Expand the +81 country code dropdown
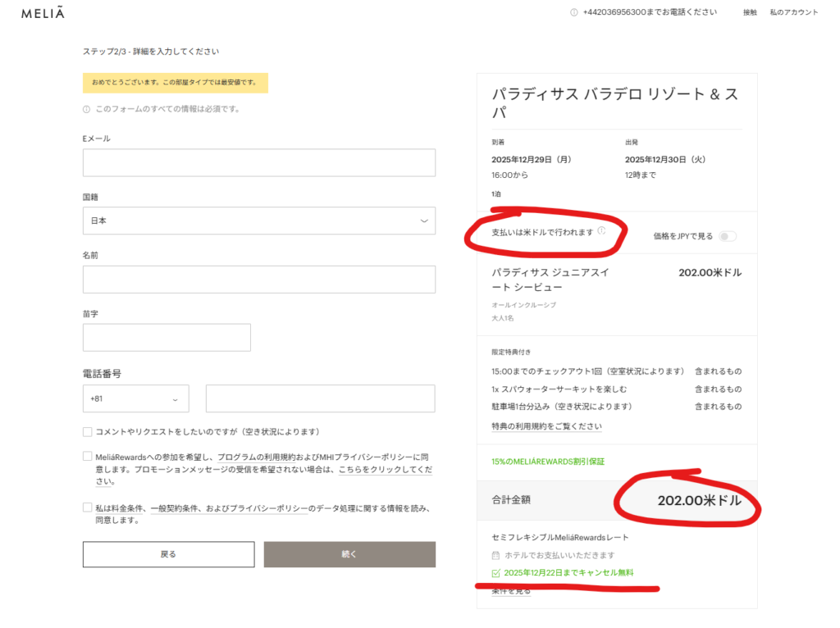Viewport: 840px width, 628px height. (135, 399)
